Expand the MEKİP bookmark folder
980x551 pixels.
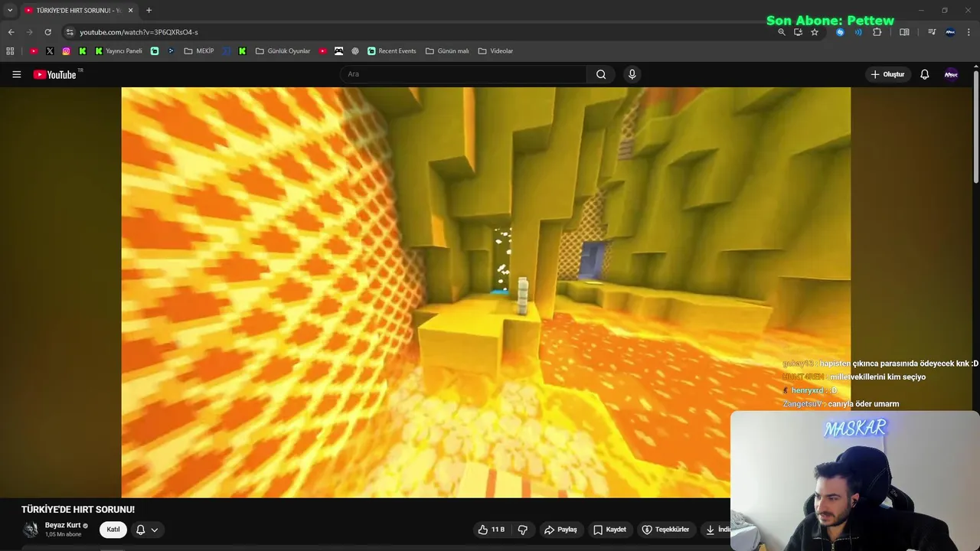[199, 51]
